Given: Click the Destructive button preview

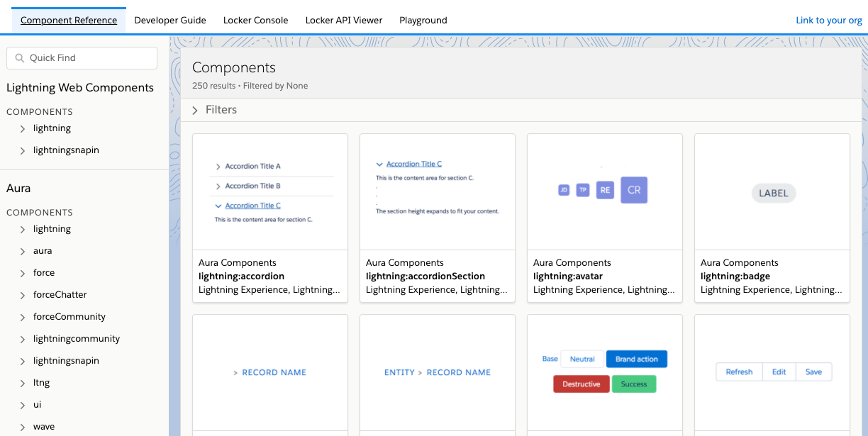Looking at the screenshot, I should point(582,384).
